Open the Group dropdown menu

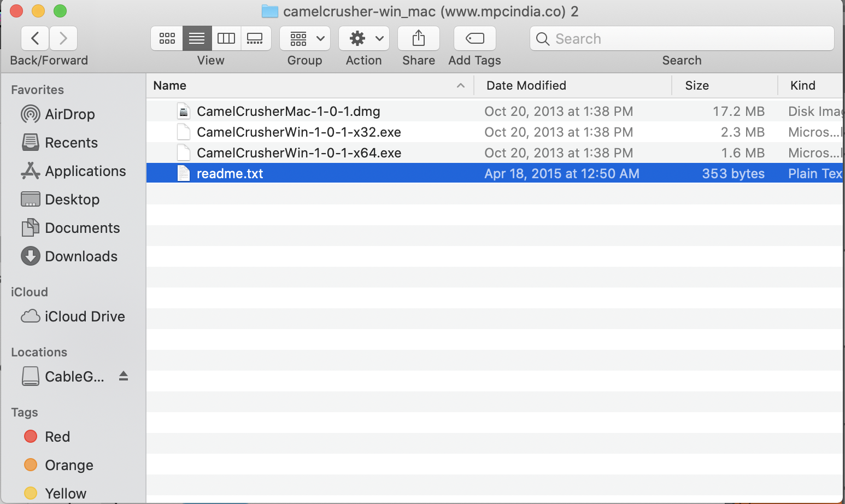click(x=305, y=38)
